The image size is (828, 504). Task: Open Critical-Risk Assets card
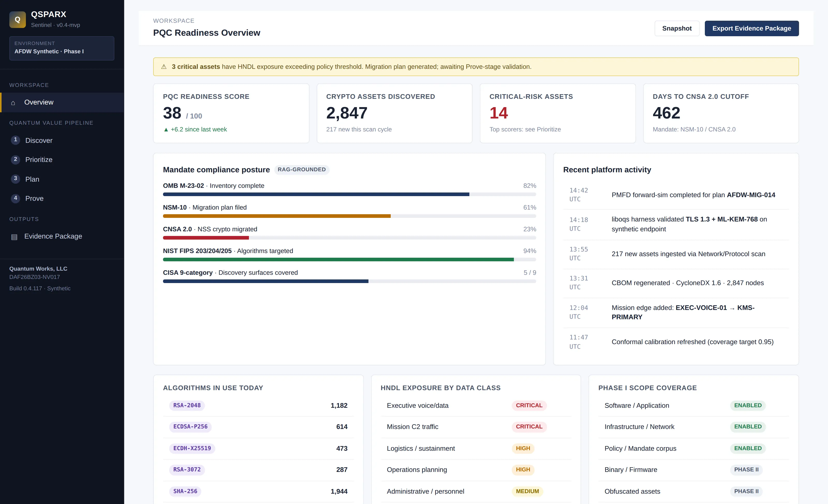(558, 113)
